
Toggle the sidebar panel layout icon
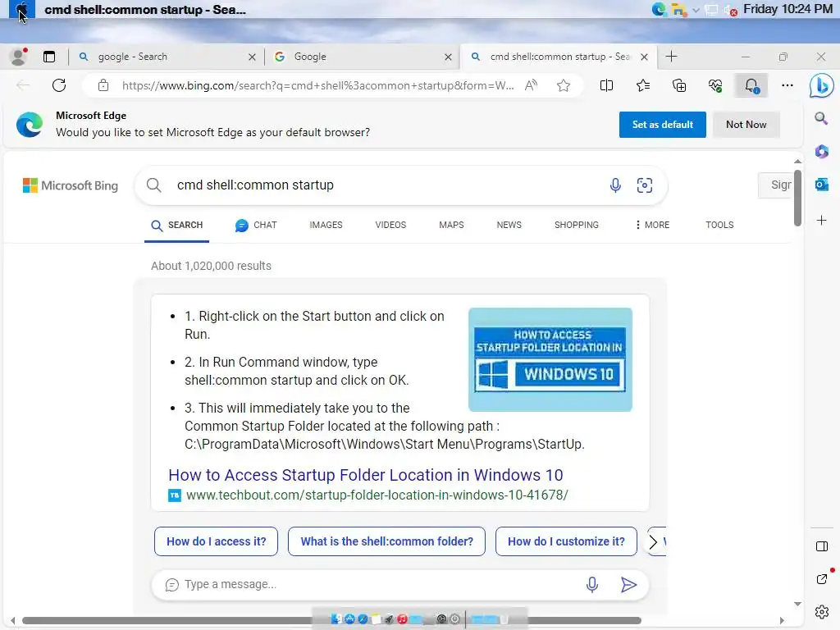pos(822,546)
